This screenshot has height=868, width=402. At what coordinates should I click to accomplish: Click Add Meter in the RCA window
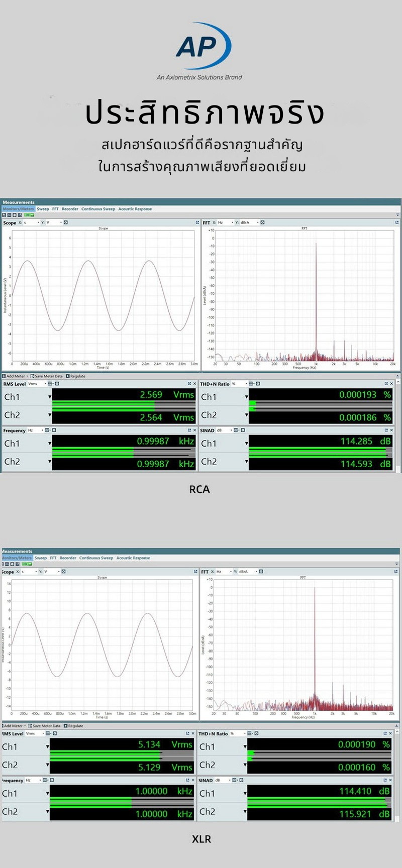(15, 376)
